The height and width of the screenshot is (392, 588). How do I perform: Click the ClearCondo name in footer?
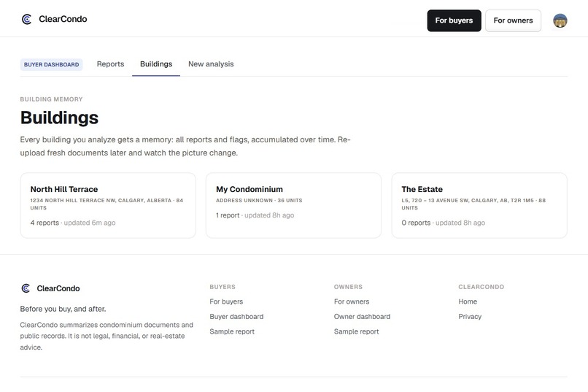click(58, 288)
